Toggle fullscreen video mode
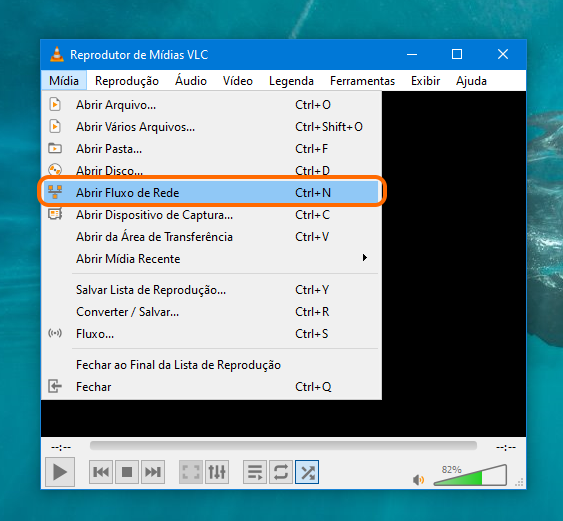The height and width of the screenshot is (521, 563). (x=191, y=472)
